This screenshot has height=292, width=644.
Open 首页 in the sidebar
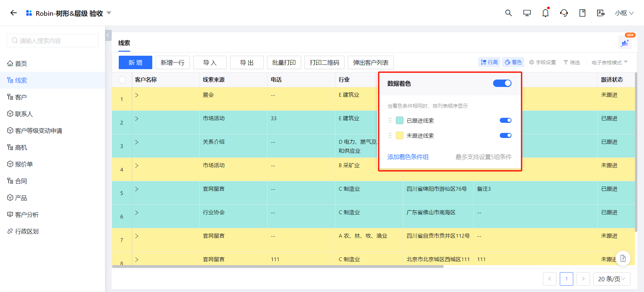point(52,63)
